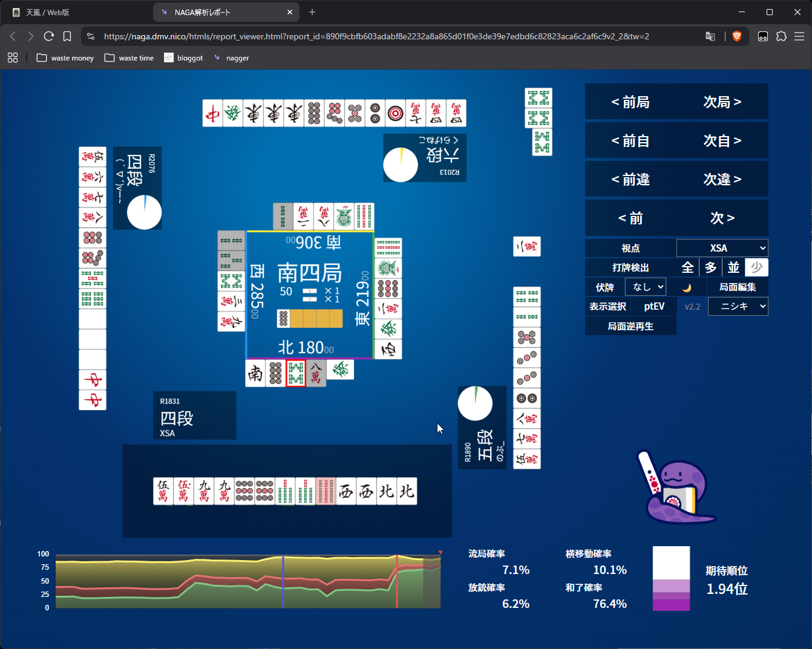
Task: Click the 和了確率 value 76.4%
Action: coord(610,604)
